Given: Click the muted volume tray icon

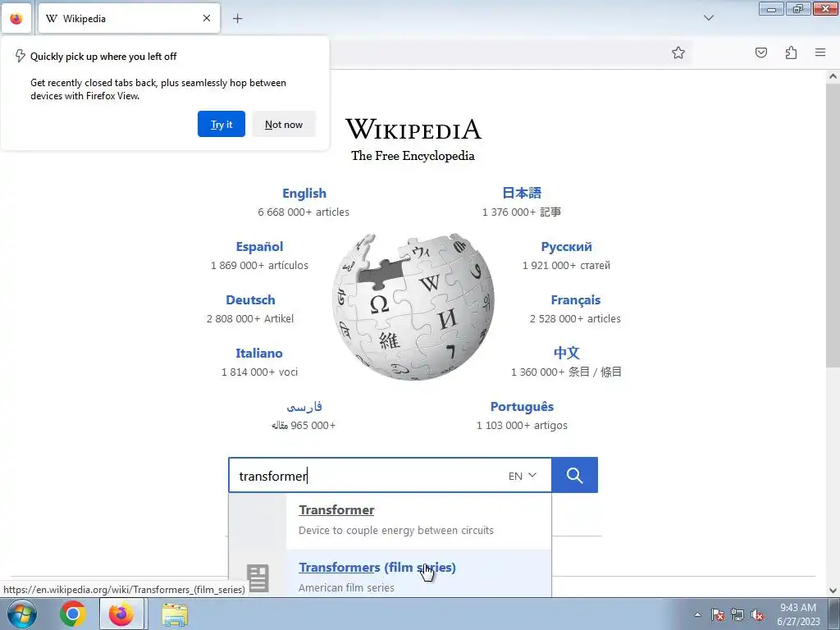Looking at the screenshot, I should (x=757, y=614).
